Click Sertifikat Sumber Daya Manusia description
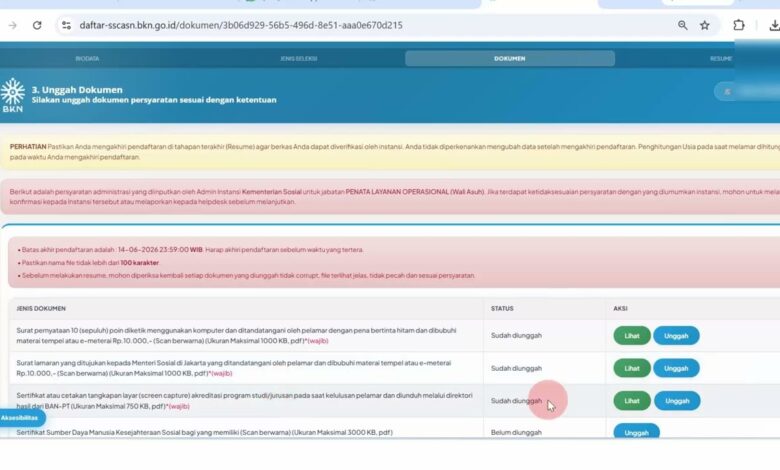The height and width of the screenshot is (470, 780). click(204, 433)
